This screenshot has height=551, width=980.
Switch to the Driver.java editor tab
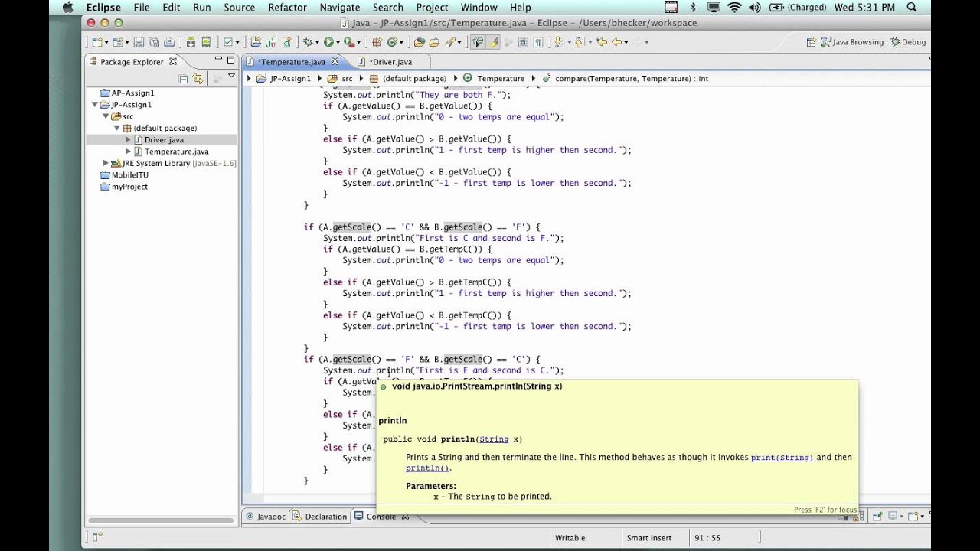point(390,62)
